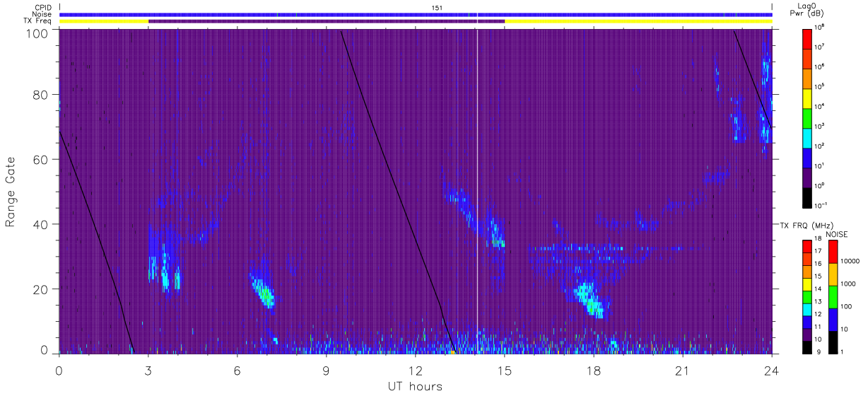Click the 100 tick of NOISE legend
The width and height of the screenshot is (868, 401).
tap(846, 306)
